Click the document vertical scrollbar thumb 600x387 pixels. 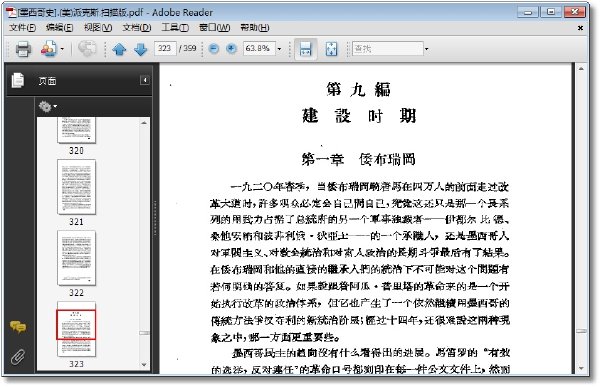(581, 331)
